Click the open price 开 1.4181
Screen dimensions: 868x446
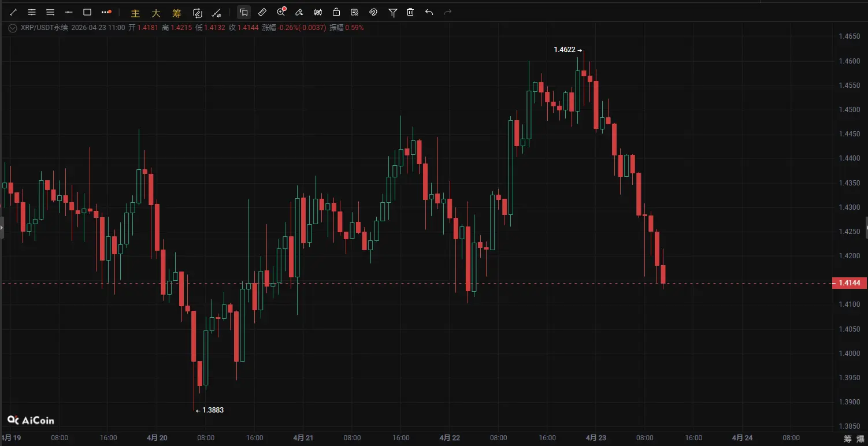click(x=144, y=28)
